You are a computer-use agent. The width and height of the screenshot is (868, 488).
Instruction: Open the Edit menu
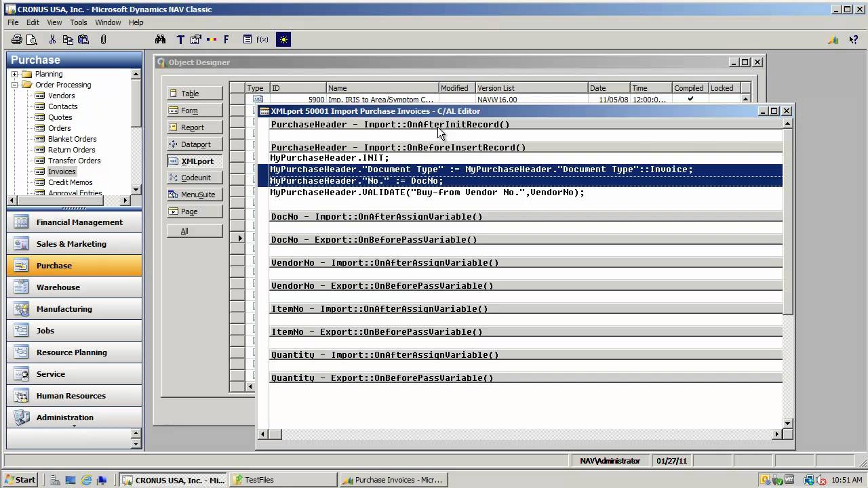click(33, 22)
